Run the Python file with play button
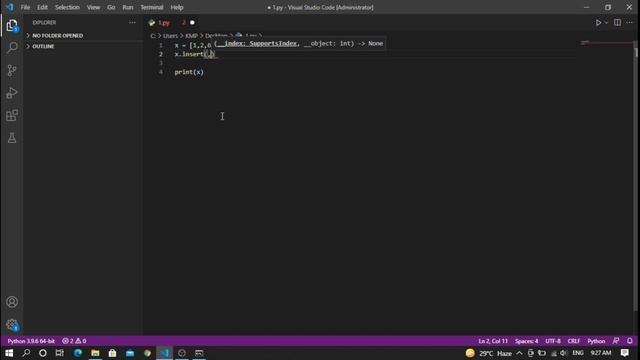This screenshot has width=640, height=360. 598,23
